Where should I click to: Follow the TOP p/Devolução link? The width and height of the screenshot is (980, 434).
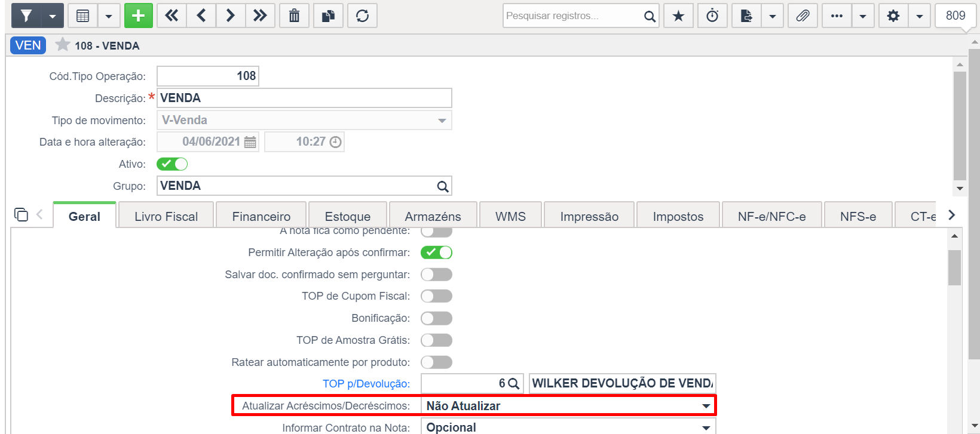tap(366, 384)
